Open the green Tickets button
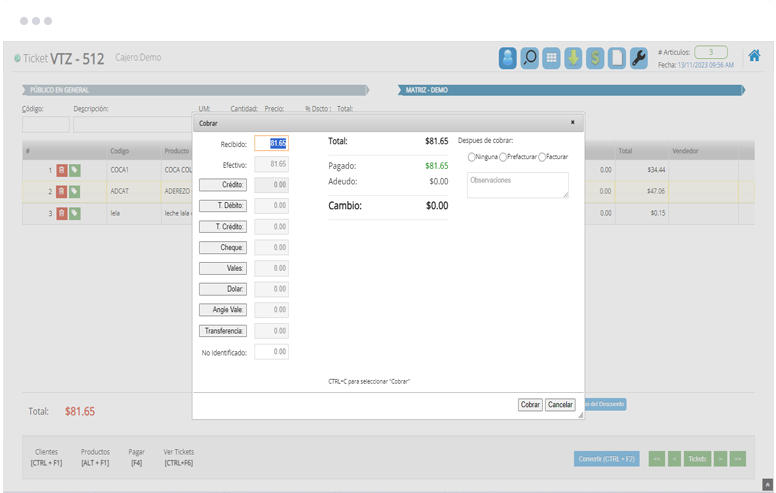This screenshot has width=776, height=493. tap(698, 459)
